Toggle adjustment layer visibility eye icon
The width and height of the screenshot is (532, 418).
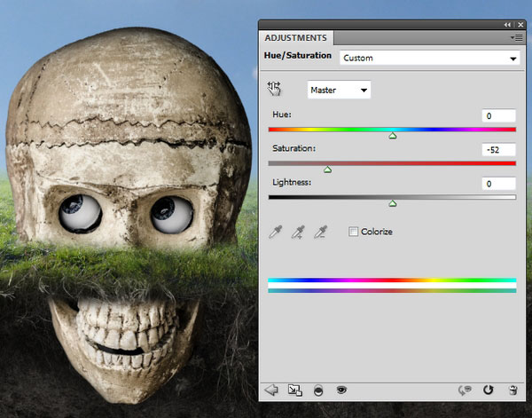[341, 390]
